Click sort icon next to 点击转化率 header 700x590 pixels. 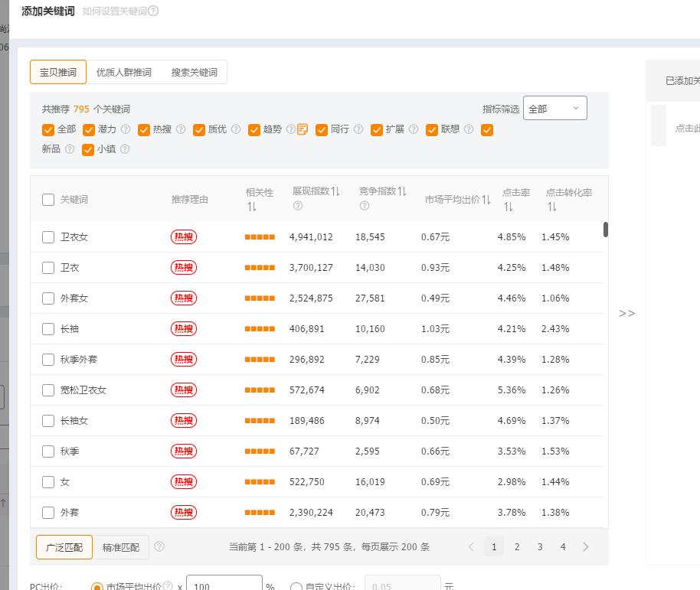pos(552,208)
